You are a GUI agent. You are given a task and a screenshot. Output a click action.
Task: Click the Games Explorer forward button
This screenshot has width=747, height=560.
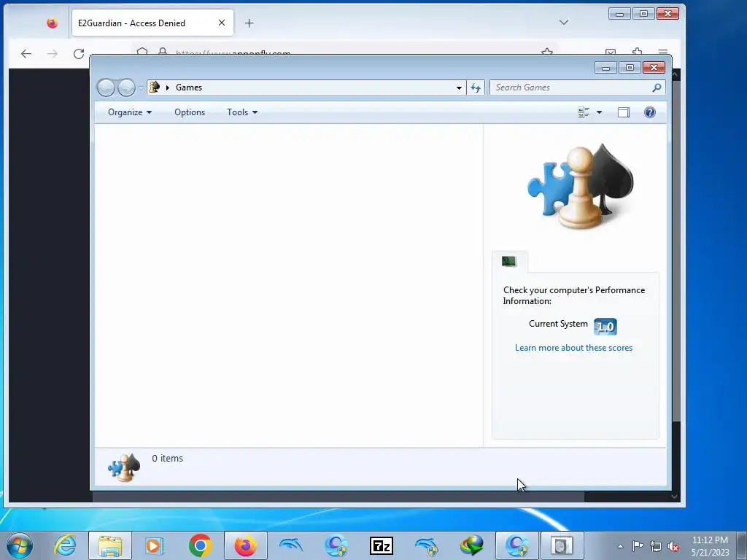(126, 87)
